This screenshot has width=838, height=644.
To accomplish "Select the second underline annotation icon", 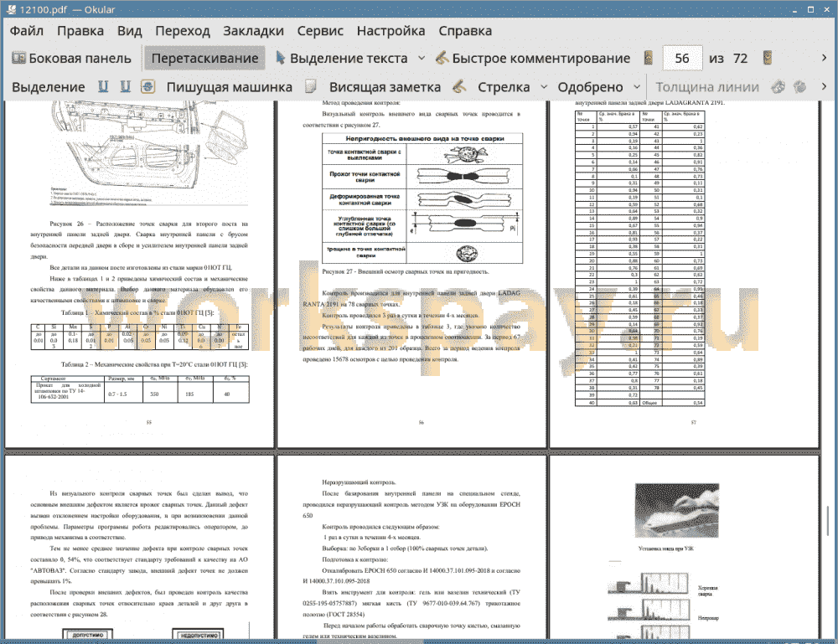I will [x=125, y=86].
